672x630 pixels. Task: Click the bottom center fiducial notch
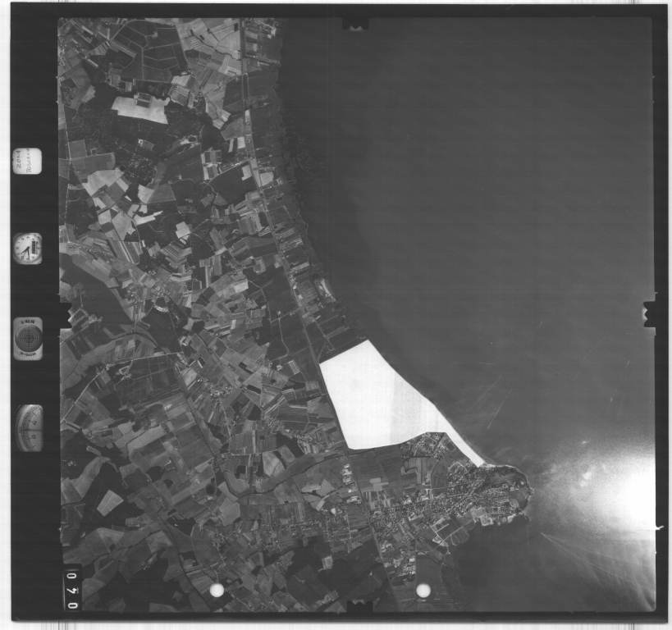[x=359, y=606]
